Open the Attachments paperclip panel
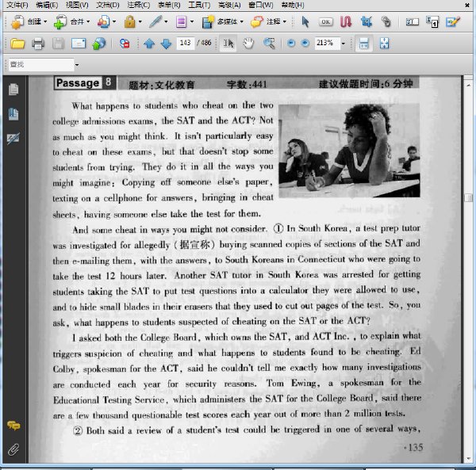 point(13,449)
